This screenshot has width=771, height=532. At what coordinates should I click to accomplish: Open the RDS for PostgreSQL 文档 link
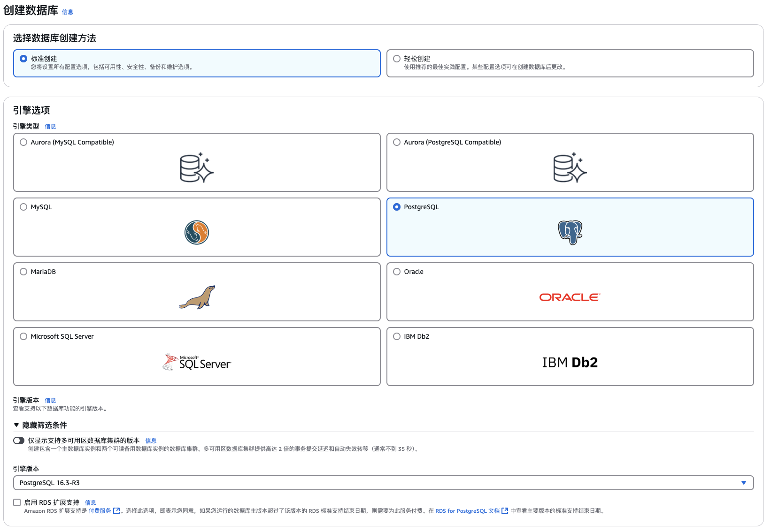click(467, 511)
